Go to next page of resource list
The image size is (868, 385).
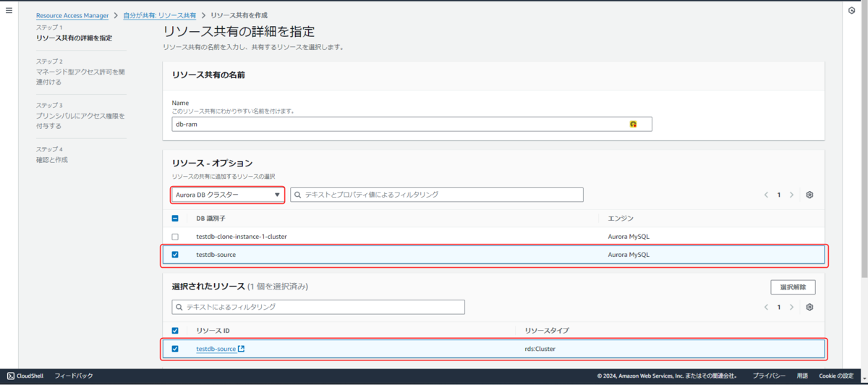791,195
